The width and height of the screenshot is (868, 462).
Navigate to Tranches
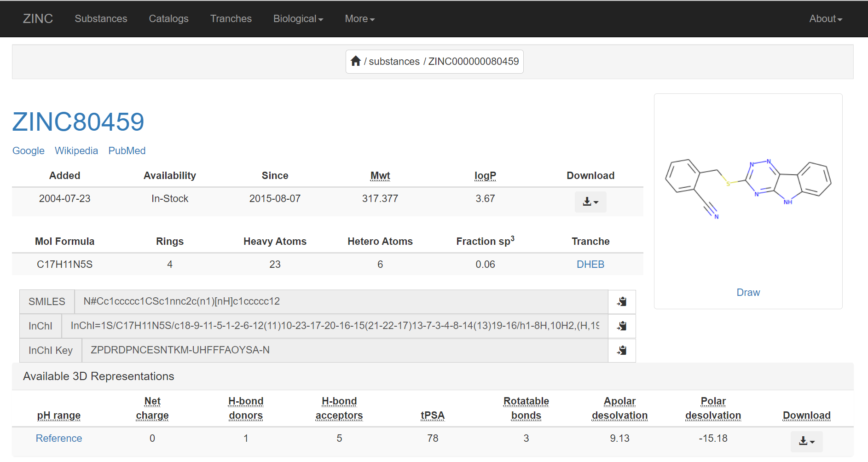(231, 19)
